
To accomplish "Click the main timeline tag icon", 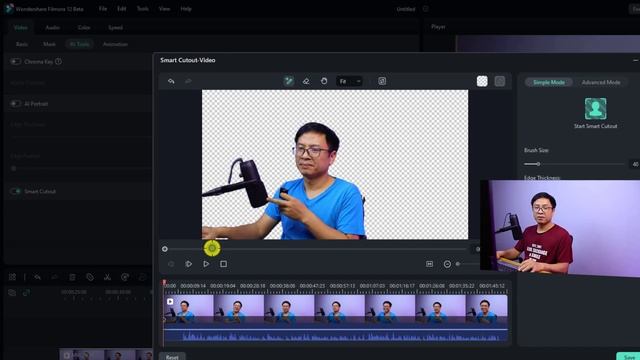I will pyautogui.click(x=90, y=277).
